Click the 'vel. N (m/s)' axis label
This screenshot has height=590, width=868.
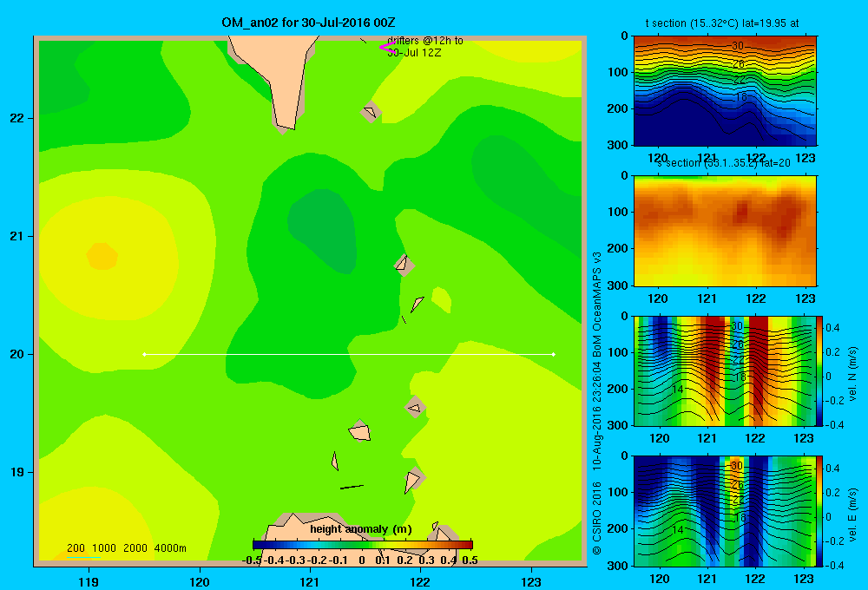tap(852, 374)
